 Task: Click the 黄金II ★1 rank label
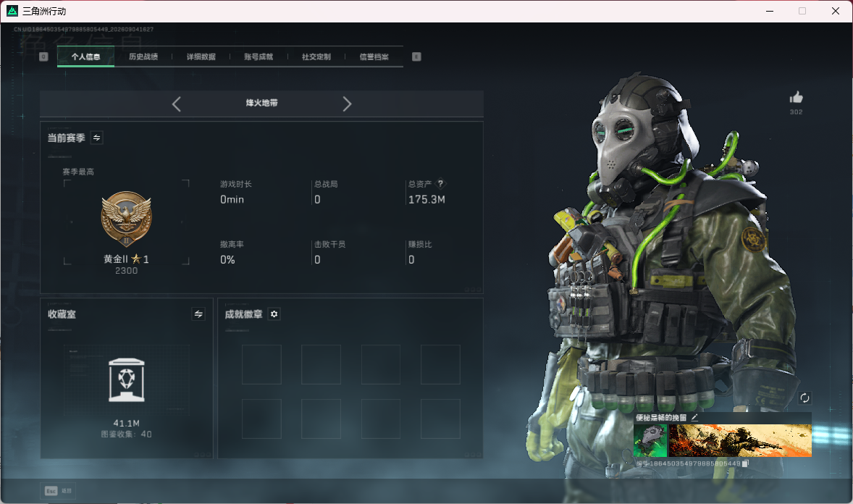(x=126, y=259)
